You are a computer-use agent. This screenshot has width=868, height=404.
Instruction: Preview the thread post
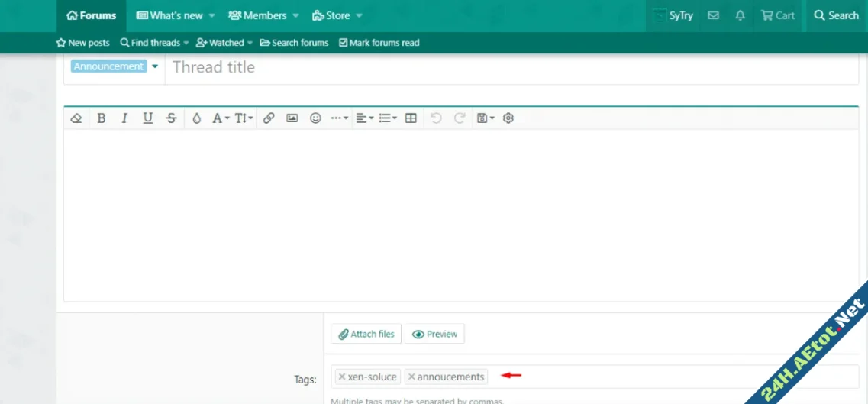[434, 334]
